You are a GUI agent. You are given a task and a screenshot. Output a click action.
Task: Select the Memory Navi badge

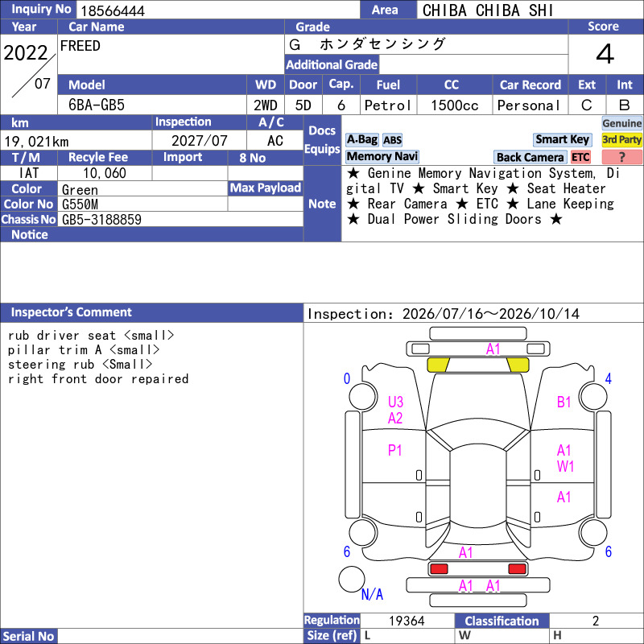pyautogui.click(x=382, y=156)
